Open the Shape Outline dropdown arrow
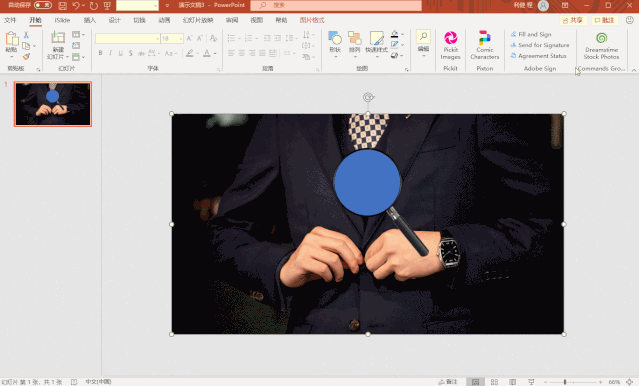The height and width of the screenshot is (386, 639). click(x=403, y=45)
